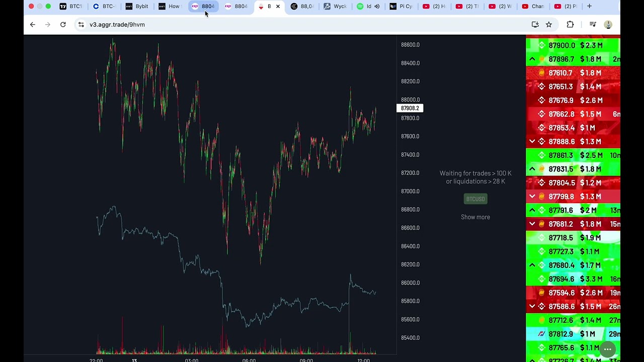644x362 pixels.
Task: Click the Bitmex icon on the 87812.9 row
Action: point(542,334)
